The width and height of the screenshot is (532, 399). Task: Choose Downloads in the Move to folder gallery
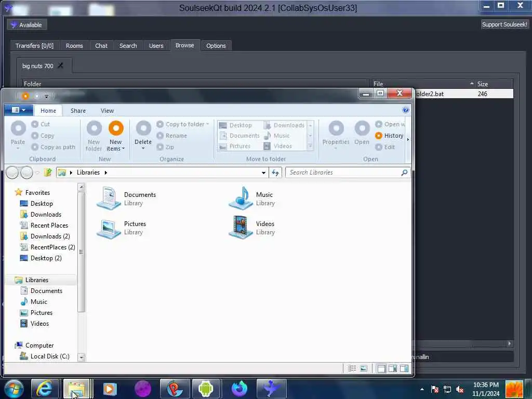[x=284, y=125]
